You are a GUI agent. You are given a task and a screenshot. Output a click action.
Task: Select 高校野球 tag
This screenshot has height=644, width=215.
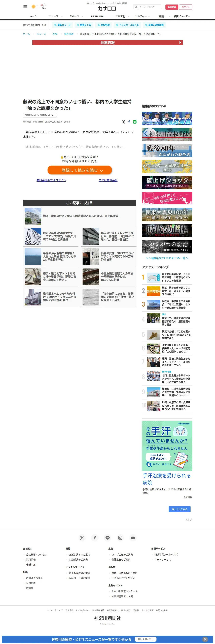pyautogui.click(x=104, y=25)
